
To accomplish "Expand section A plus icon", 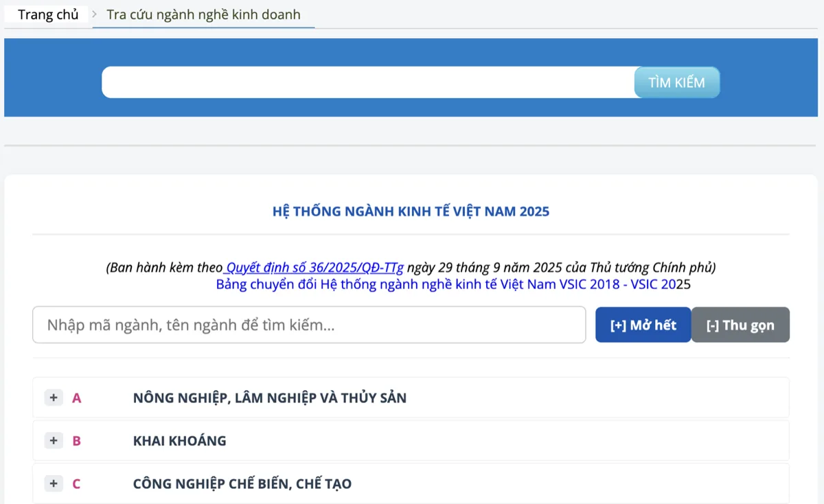I will coord(54,398).
